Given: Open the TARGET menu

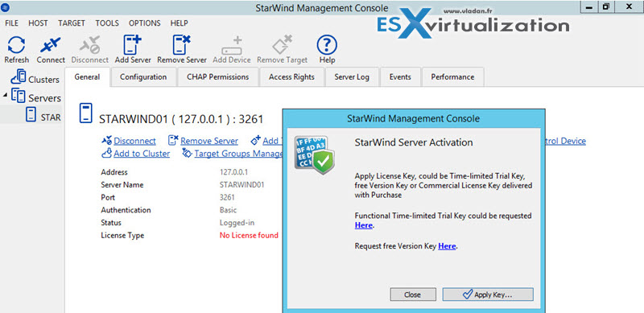Looking at the screenshot, I should (x=72, y=23).
